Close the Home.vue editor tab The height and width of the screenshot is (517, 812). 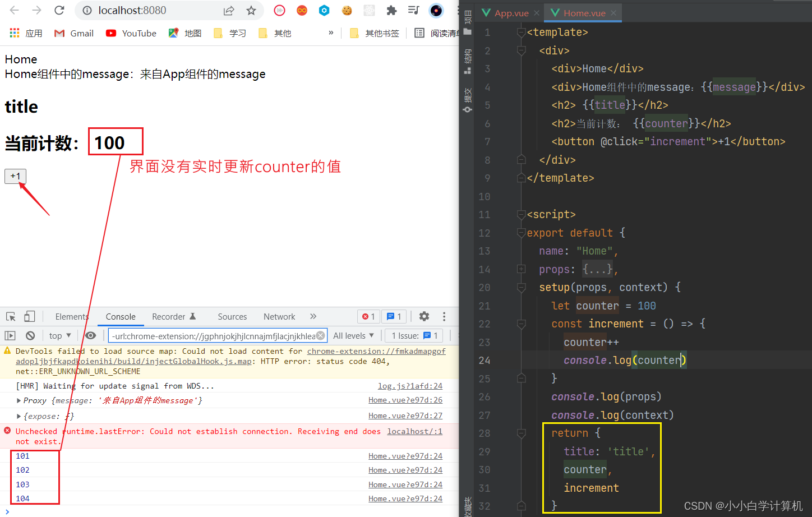pos(613,13)
